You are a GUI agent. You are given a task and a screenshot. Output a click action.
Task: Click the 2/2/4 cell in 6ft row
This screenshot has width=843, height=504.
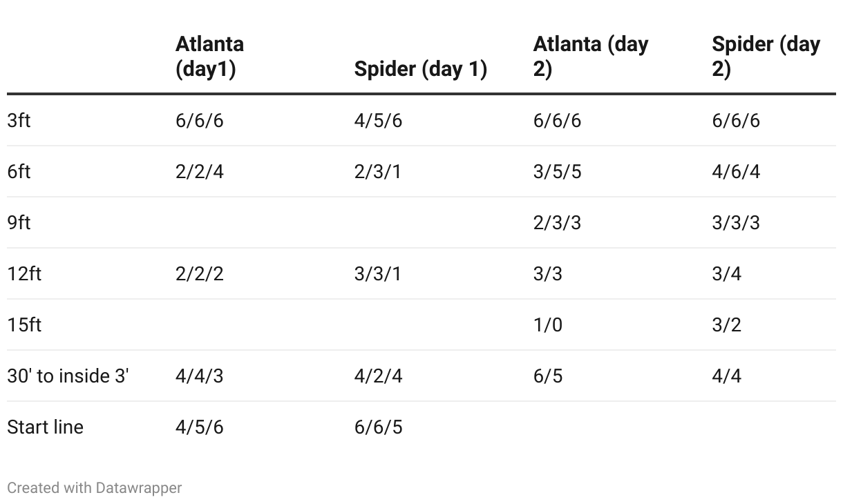click(199, 171)
